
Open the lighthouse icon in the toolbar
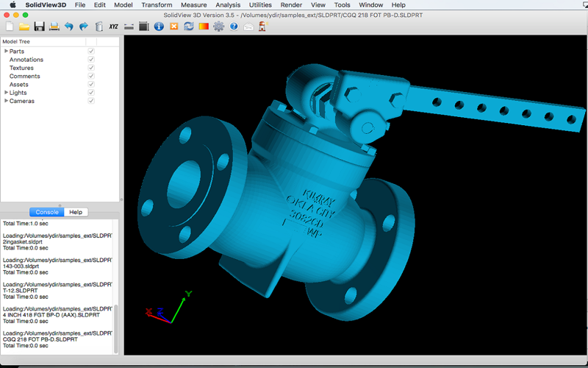tap(262, 26)
